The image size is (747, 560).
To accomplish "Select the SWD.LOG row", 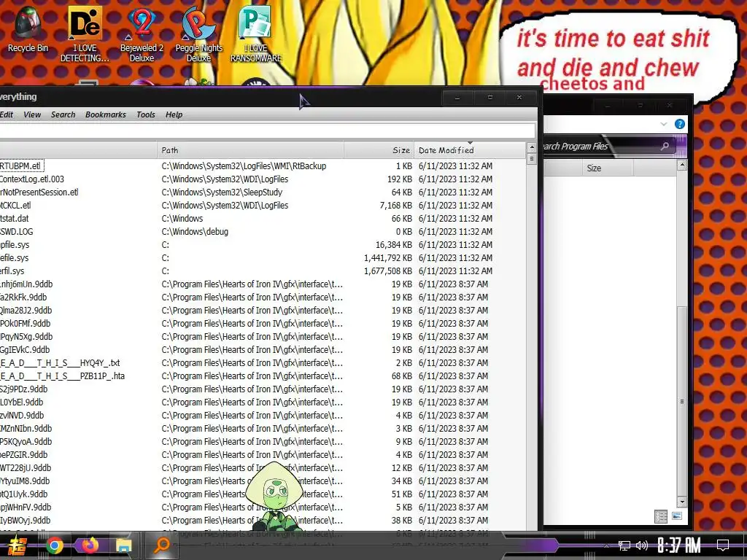I will (263, 231).
